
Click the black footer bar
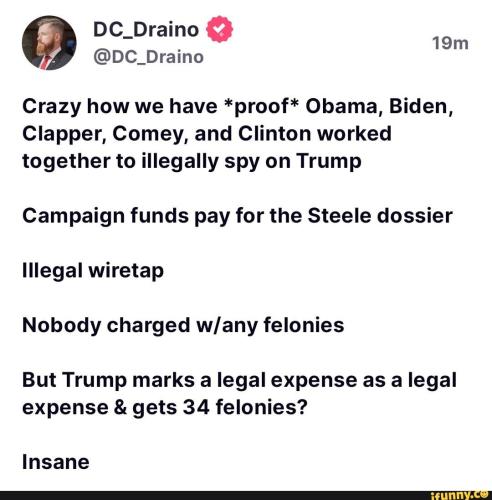pos(246,495)
